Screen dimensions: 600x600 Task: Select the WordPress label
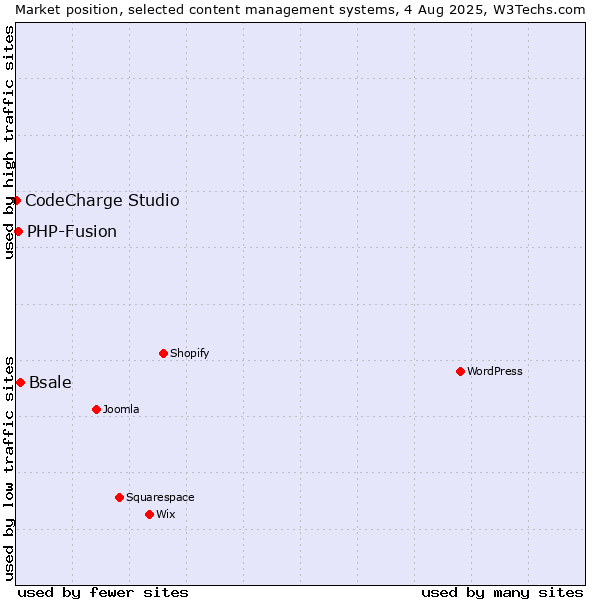(495, 371)
